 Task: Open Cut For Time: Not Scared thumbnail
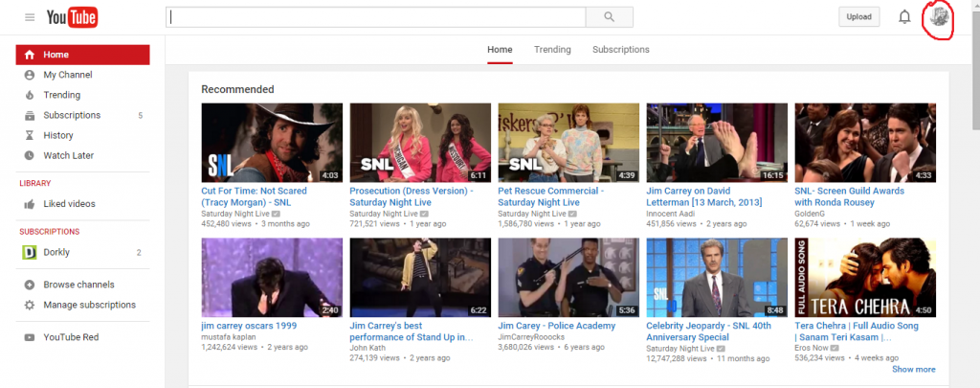[x=272, y=143]
